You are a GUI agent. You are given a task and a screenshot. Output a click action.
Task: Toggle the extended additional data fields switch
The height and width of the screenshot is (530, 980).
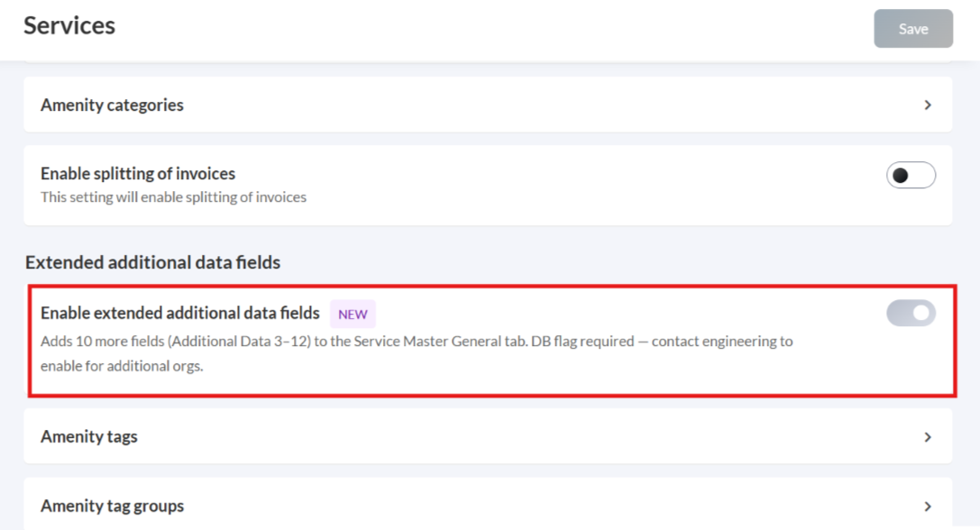pyautogui.click(x=911, y=313)
